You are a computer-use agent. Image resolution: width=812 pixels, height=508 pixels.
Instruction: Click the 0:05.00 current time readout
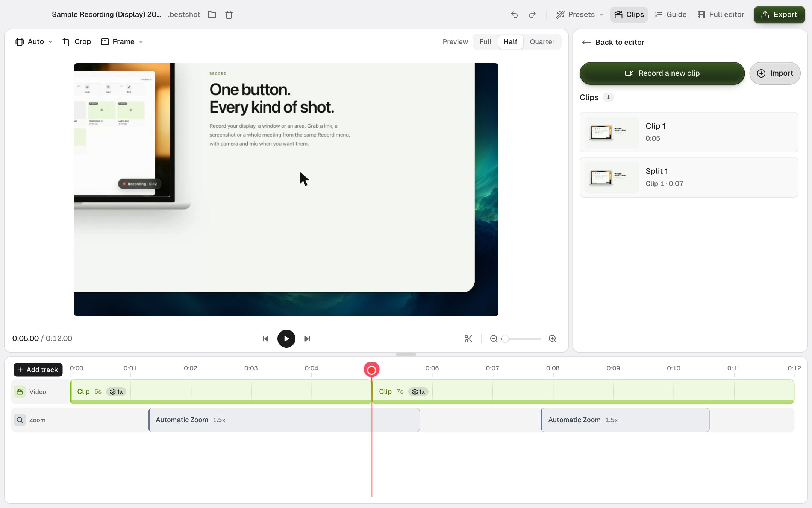[26, 338]
